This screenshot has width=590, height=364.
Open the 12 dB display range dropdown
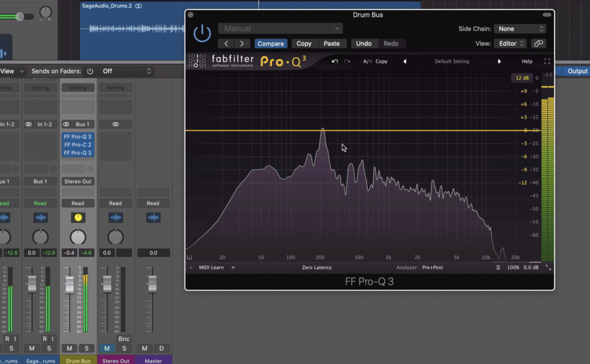point(522,78)
